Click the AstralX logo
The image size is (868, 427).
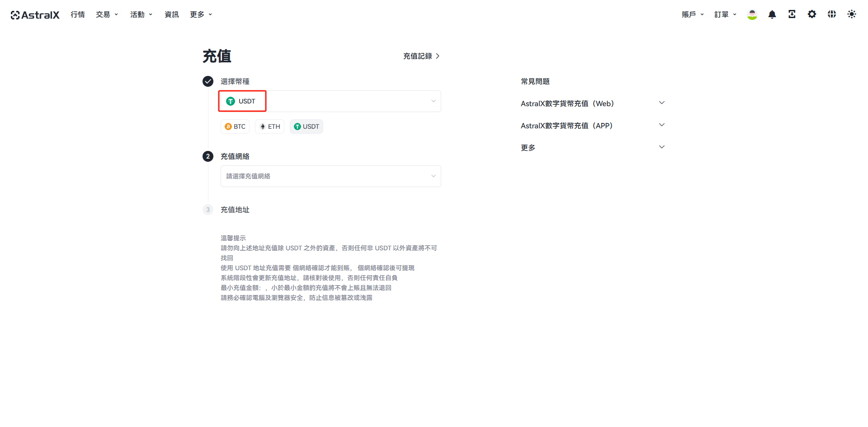[x=35, y=15]
